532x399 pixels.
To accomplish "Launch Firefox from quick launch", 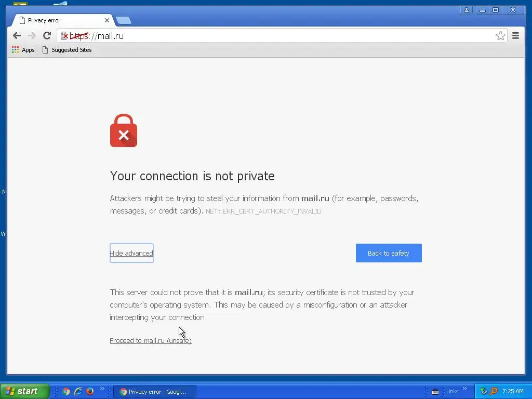I will [x=90, y=391].
